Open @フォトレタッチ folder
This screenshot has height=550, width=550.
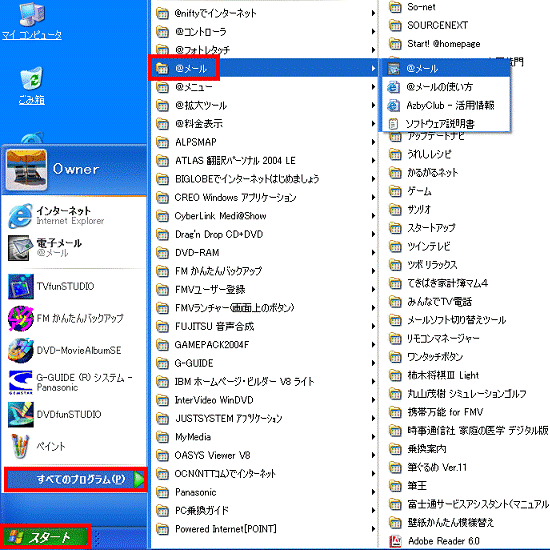[265, 50]
